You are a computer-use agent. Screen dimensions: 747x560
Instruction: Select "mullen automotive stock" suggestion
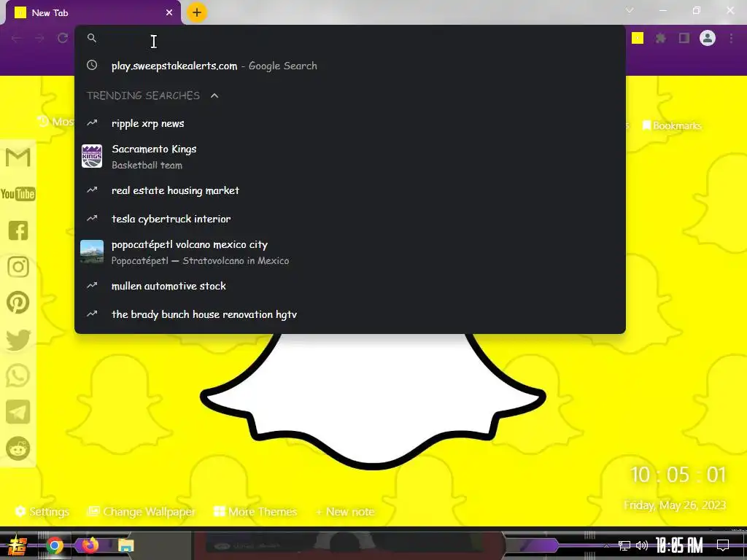pos(349,286)
